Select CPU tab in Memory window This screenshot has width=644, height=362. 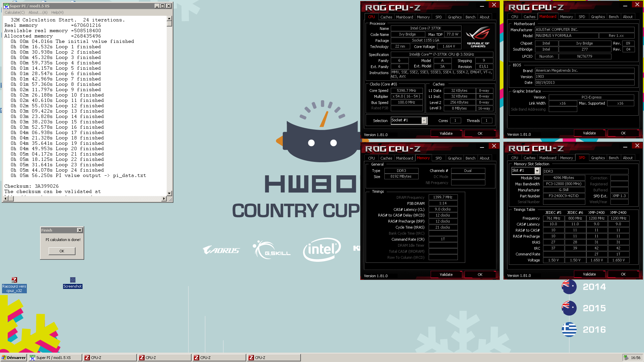(x=371, y=158)
